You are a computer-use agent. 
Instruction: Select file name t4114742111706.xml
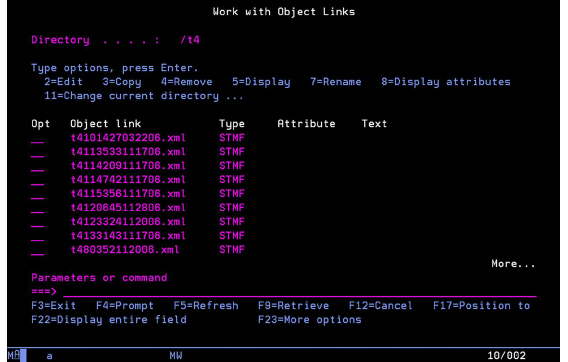pyautogui.click(x=128, y=180)
